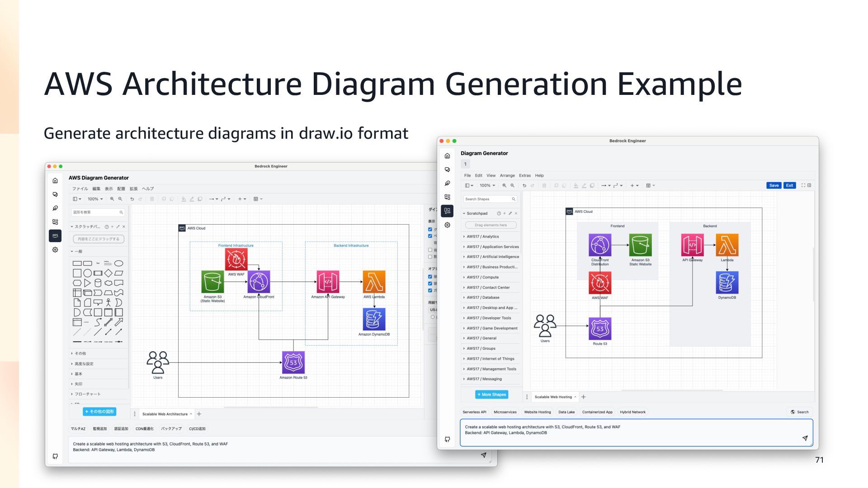868x488 pixels.
Task: Choose Data Lake preset
Action: (x=566, y=412)
